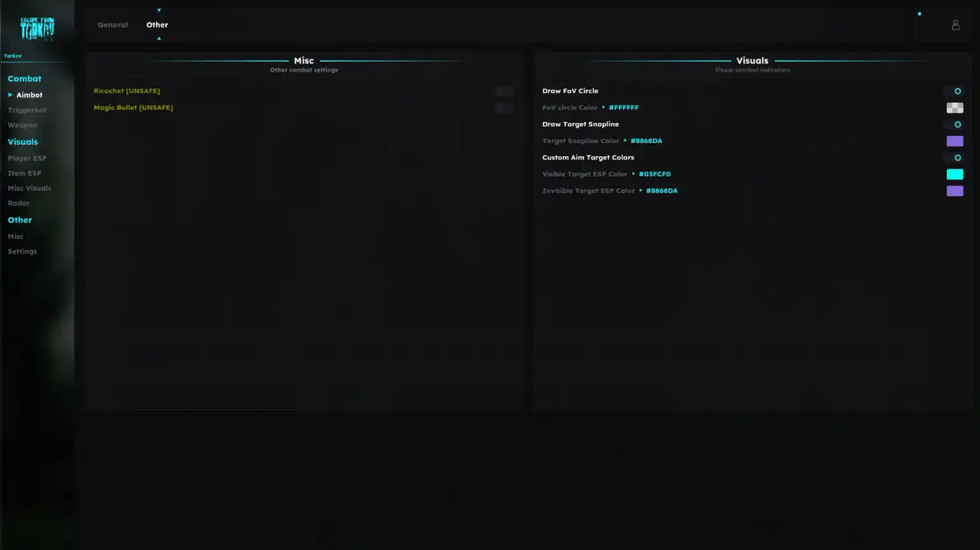Click the chevron below the Other tab
Image resolution: width=980 pixels, height=550 pixels.
point(158,38)
